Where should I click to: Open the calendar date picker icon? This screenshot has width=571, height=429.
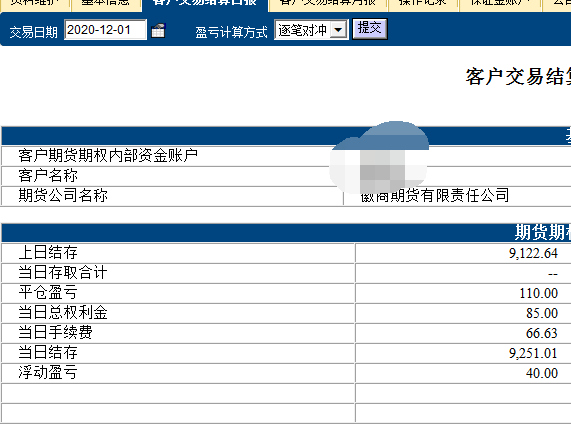tap(158, 31)
